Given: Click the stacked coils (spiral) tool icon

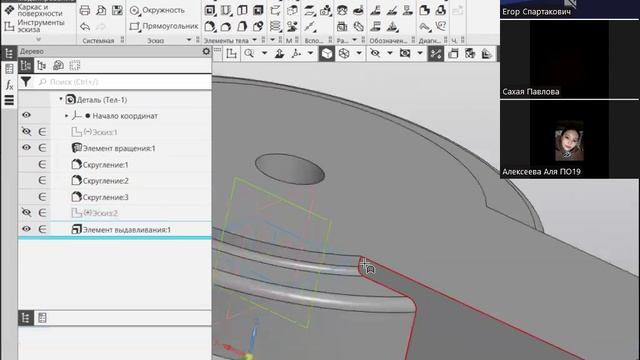Looking at the screenshot, I should pyautogui.click(x=276, y=27).
